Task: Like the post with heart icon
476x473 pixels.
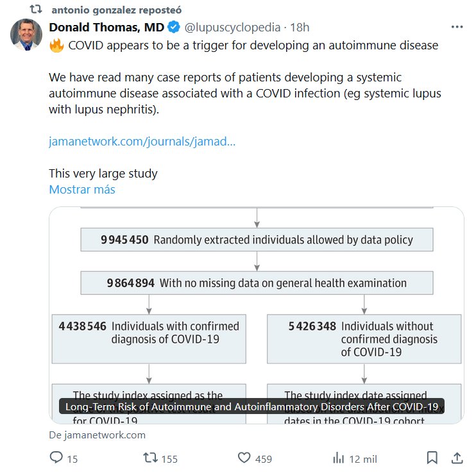Action: click(244, 458)
